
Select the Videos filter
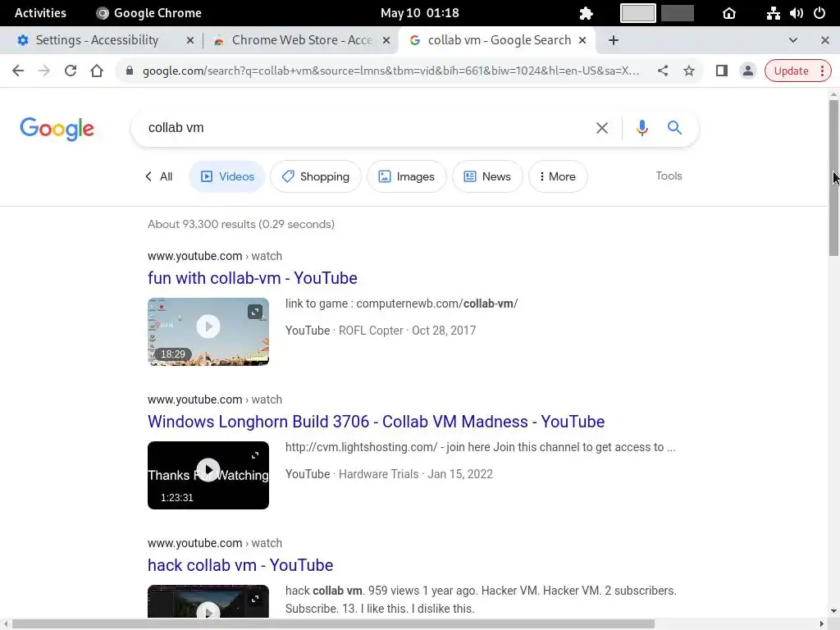(x=227, y=177)
